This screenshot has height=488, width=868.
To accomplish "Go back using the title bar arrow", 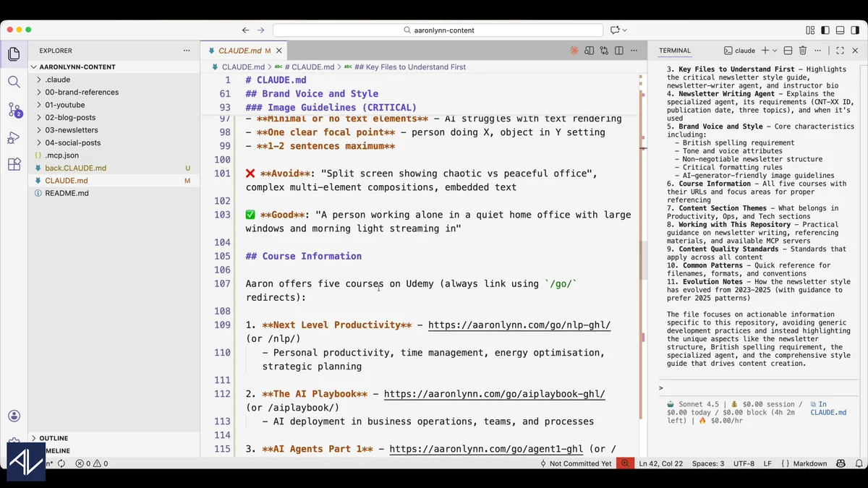I will [246, 30].
